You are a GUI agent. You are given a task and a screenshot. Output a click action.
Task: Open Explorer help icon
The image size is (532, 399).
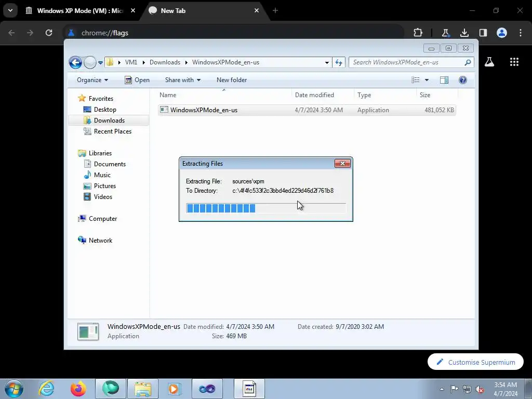pos(463,80)
